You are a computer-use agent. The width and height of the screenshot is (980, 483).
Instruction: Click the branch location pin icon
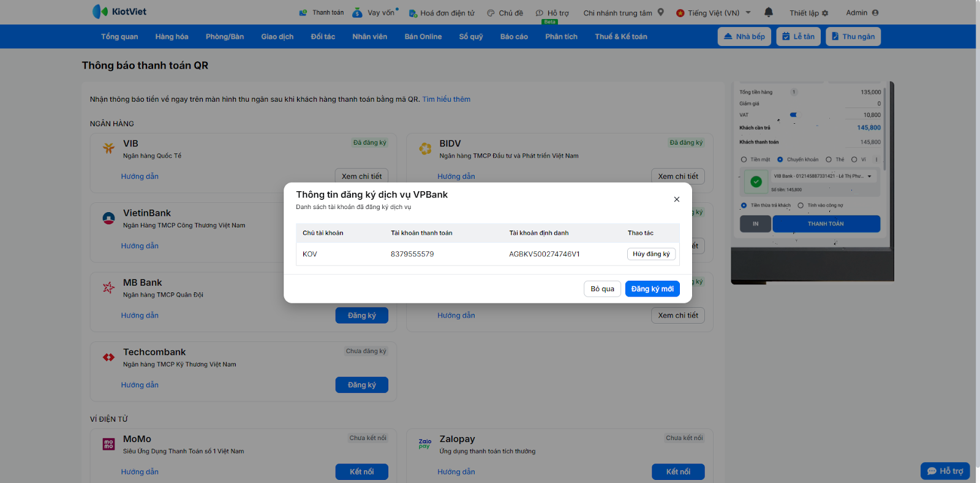click(x=660, y=12)
